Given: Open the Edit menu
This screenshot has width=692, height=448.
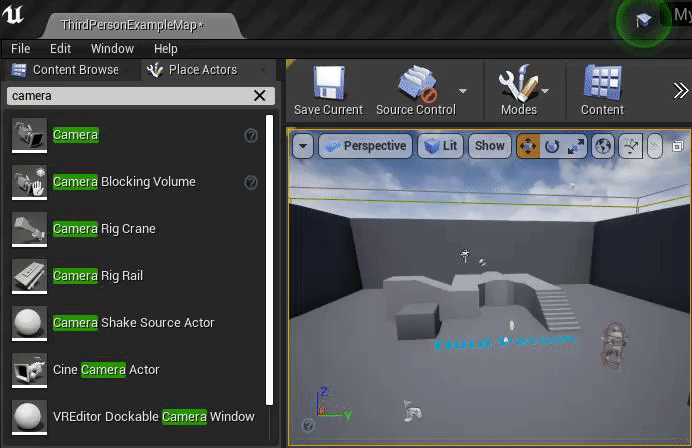Looking at the screenshot, I should tap(60, 49).
